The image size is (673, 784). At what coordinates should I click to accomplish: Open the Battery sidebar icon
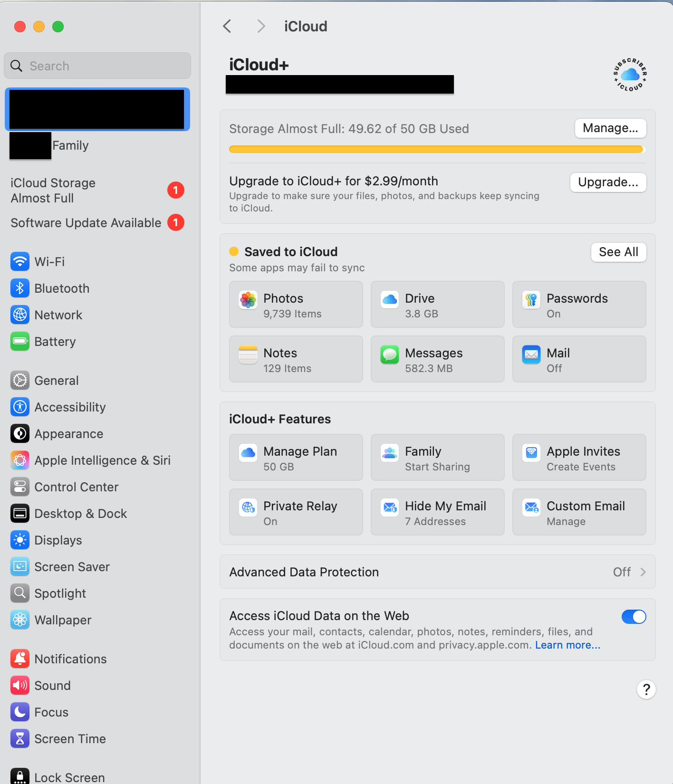20,341
